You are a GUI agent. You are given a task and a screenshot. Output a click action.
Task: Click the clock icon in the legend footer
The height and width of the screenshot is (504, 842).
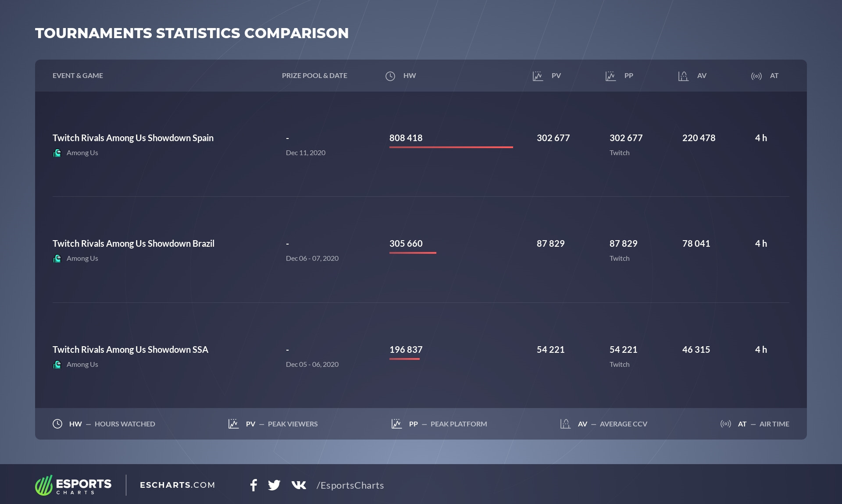click(x=57, y=424)
